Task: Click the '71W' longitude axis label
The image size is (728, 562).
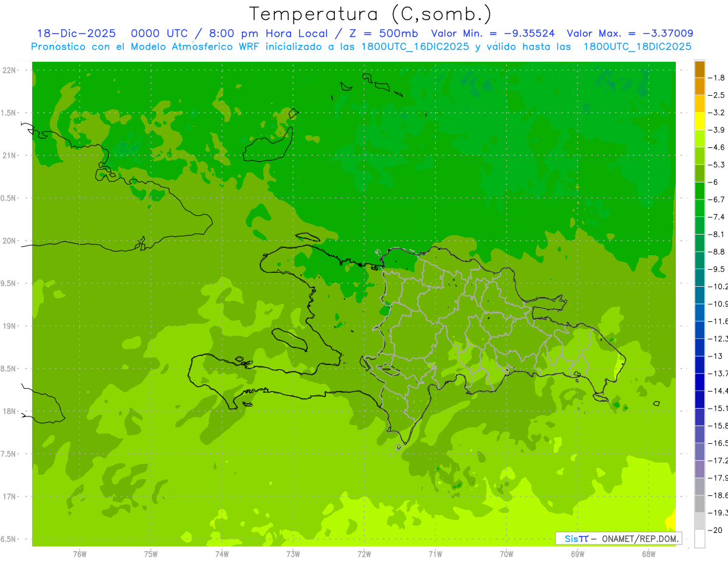Action: pos(435,554)
